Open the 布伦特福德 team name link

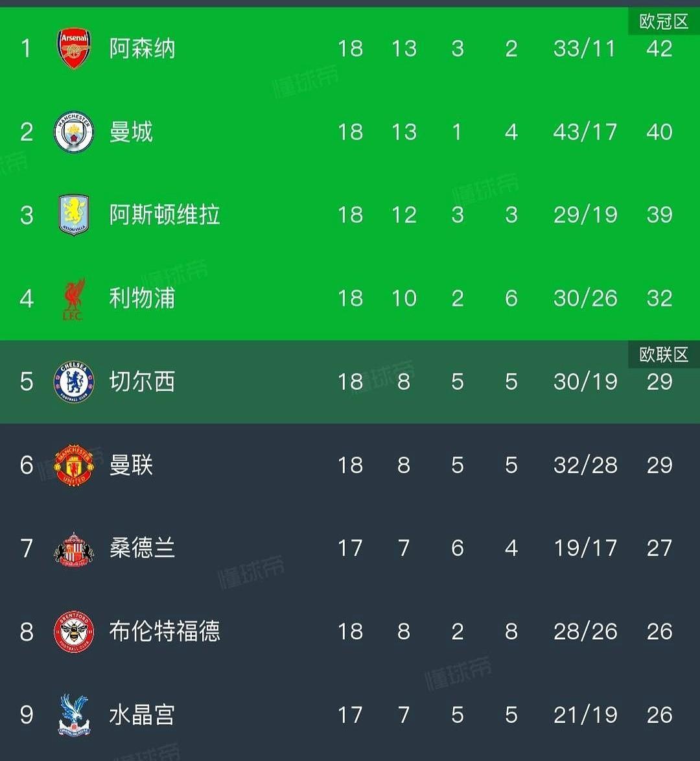(x=165, y=632)
